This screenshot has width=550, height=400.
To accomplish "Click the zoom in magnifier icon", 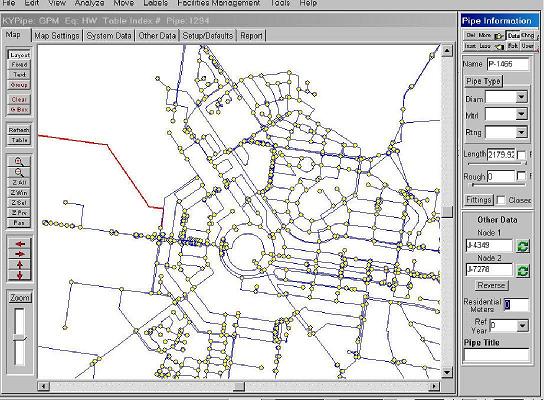I will click(19, 161).
